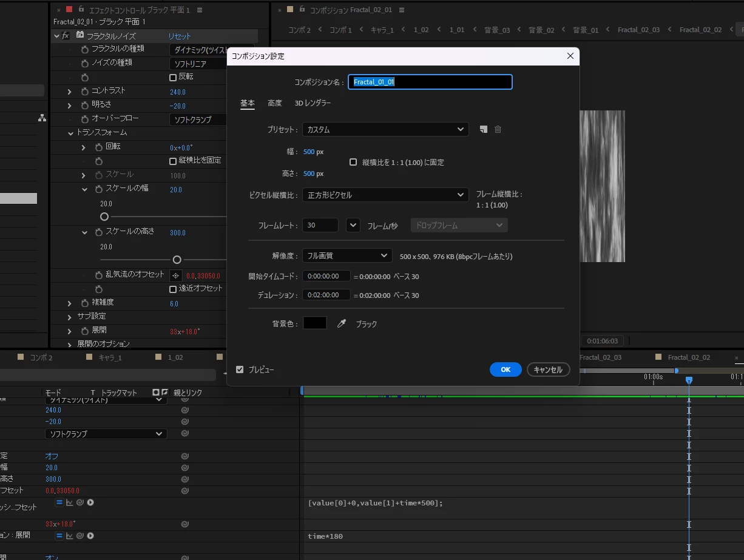The width and height of the screenshot is (744, 560).
Task: Toggle the コントラスト stopwatch icon
Action: 85,91
